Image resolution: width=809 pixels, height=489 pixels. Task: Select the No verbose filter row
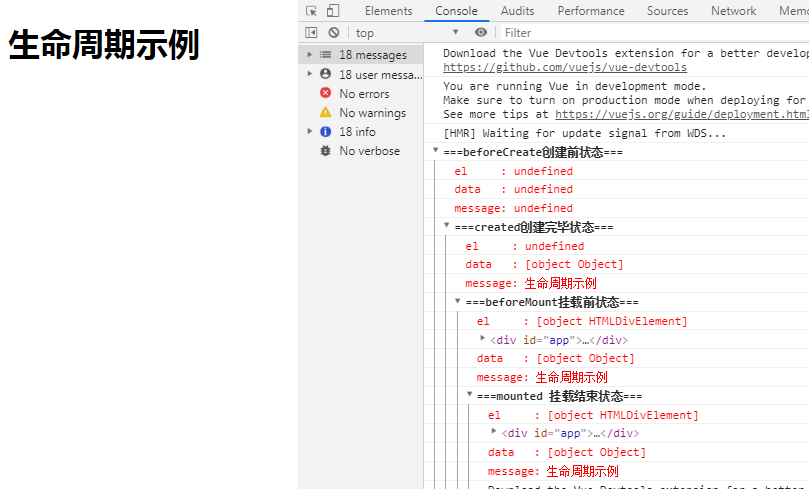(361, 151)
